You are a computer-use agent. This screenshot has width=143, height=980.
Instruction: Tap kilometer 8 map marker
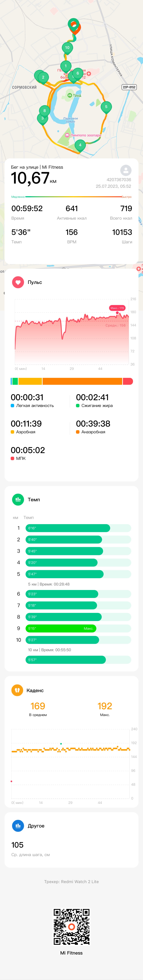point(44,111)
